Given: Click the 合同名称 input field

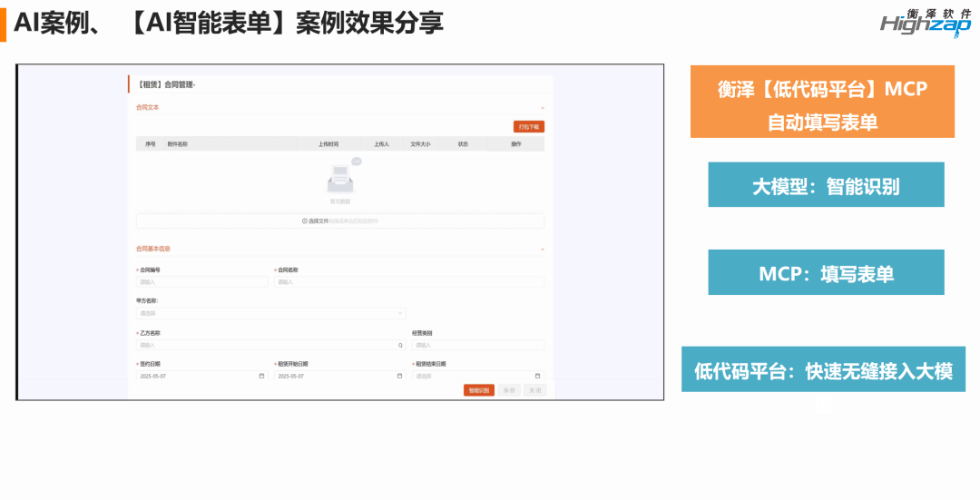Looking at the screenshot, I should point(408,282).
